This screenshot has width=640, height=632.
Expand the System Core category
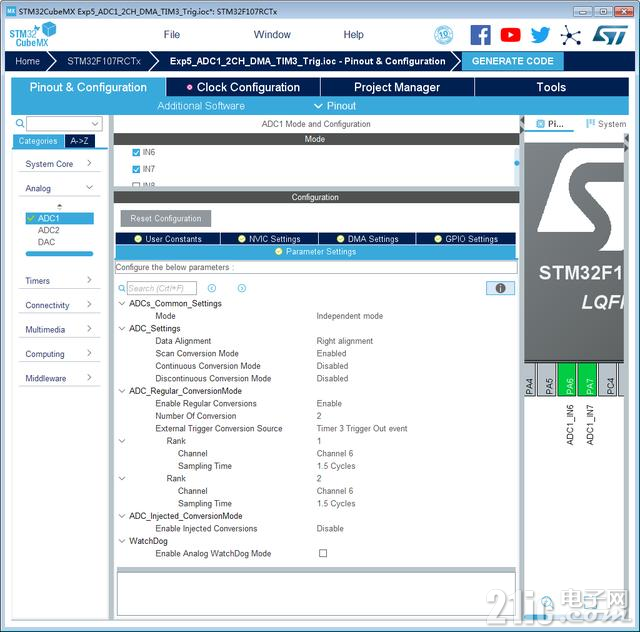tap(59, 164)
